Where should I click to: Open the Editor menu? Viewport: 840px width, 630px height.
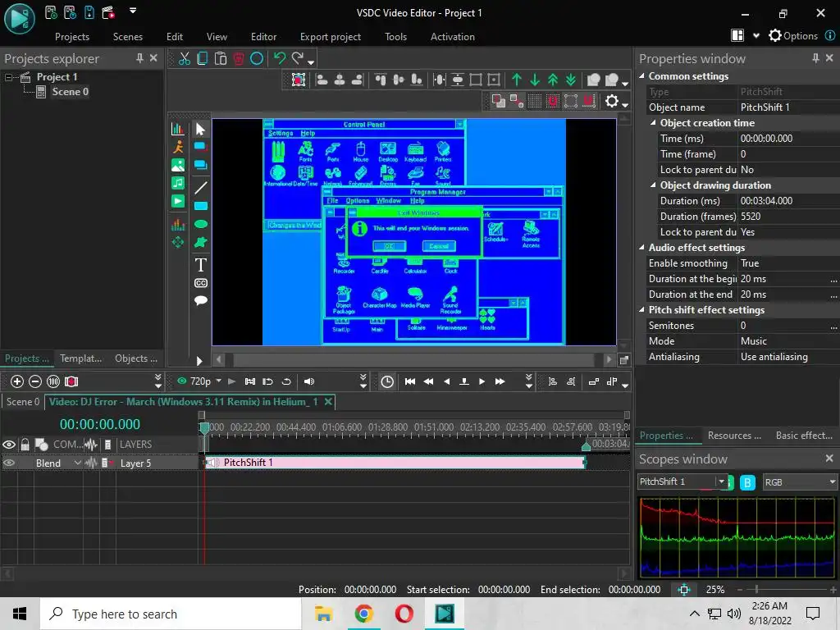[263, 37]
